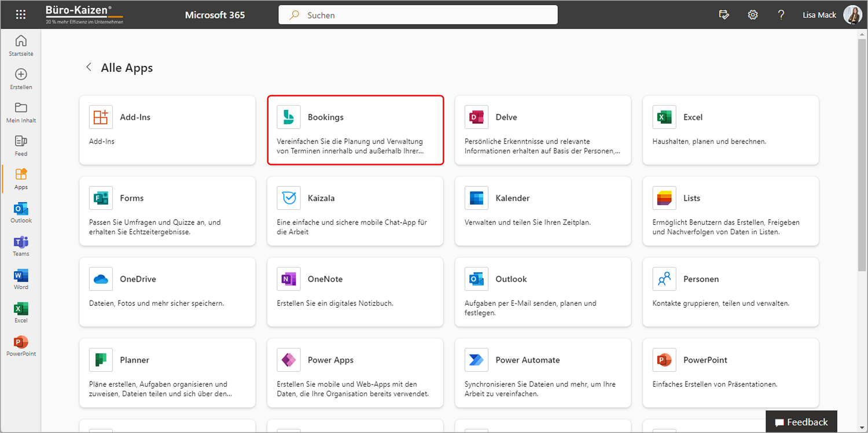Screen dimensions: 868x433
Task: Click the Feedback button
Action: point(801,422)
